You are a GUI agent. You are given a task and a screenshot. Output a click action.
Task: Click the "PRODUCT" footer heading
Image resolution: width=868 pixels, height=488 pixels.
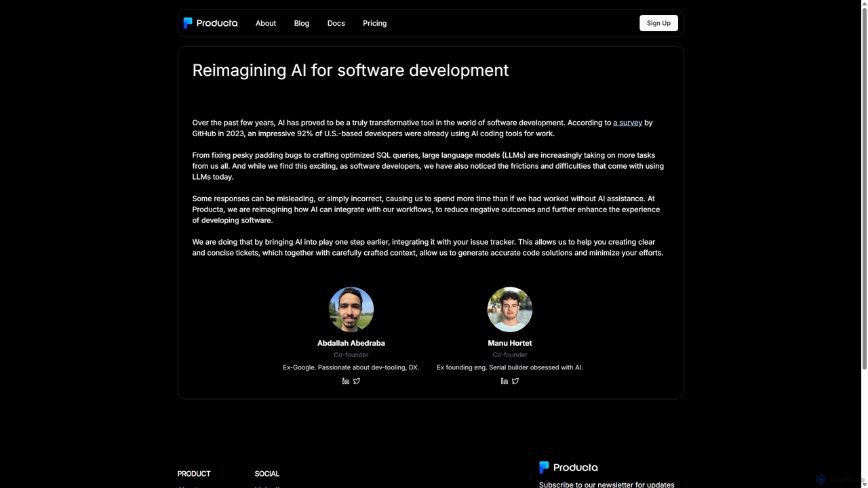(194, 474)
